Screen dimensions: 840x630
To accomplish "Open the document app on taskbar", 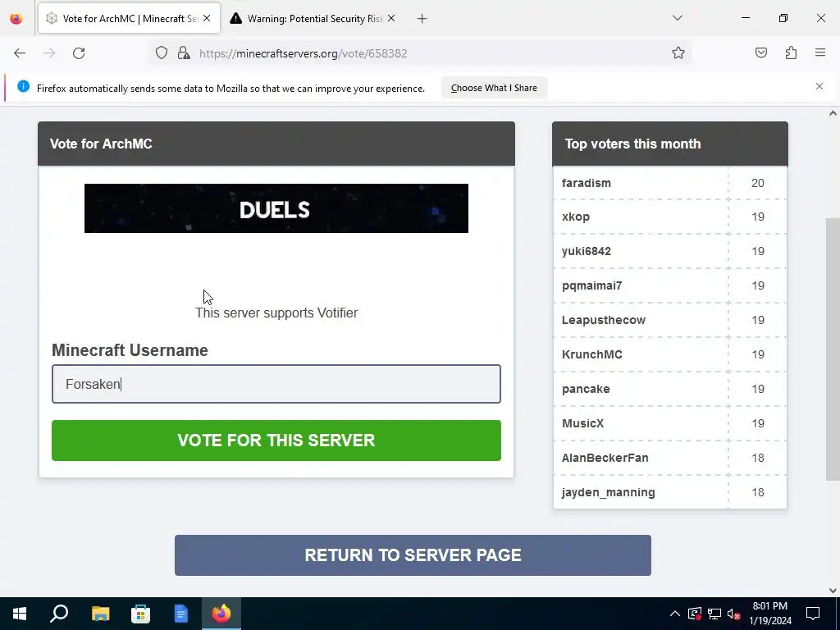I will click(181, 614).
